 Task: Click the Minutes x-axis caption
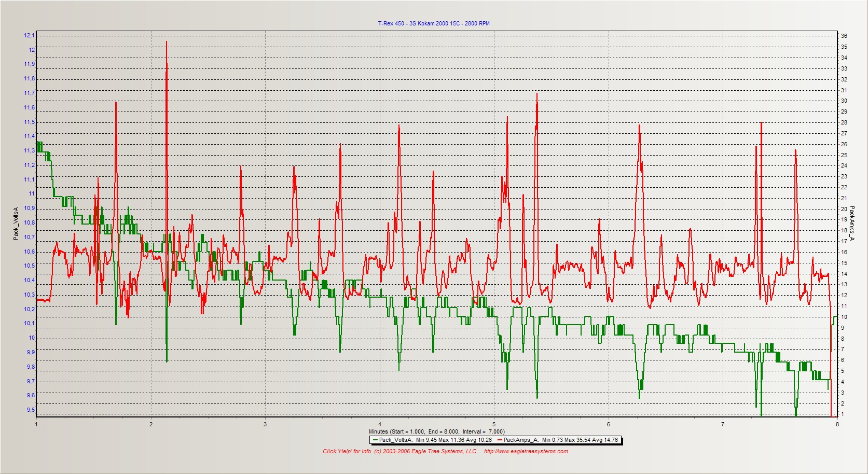[436, 431]
